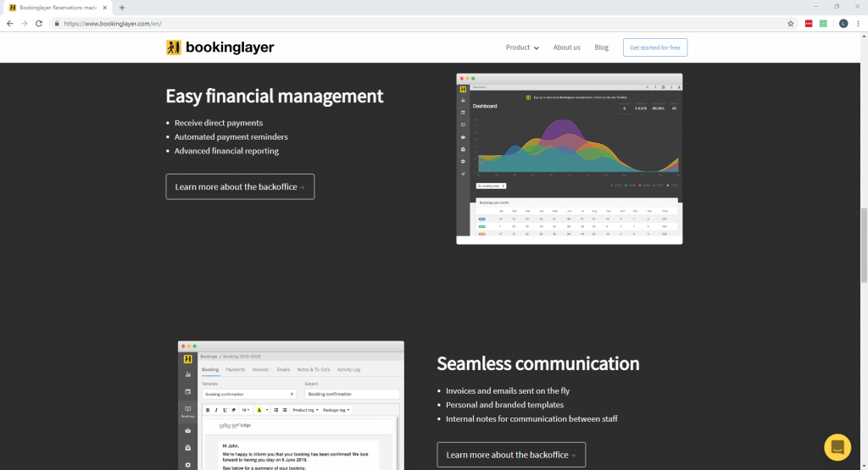Click the Get started for free button

click(654, 47)
